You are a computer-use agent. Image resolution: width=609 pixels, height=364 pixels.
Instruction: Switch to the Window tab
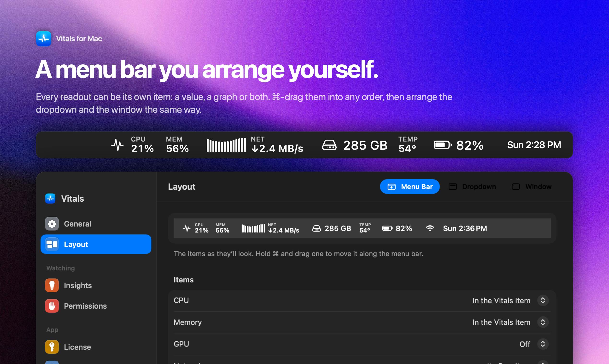coord(532,187)
